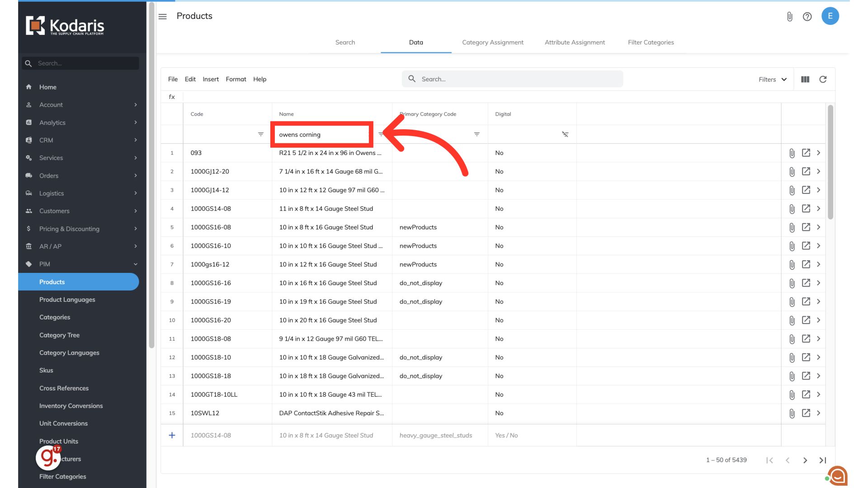Open external link icon for row 093
This screenshot has width=868, height=488.
pos(806,153)
